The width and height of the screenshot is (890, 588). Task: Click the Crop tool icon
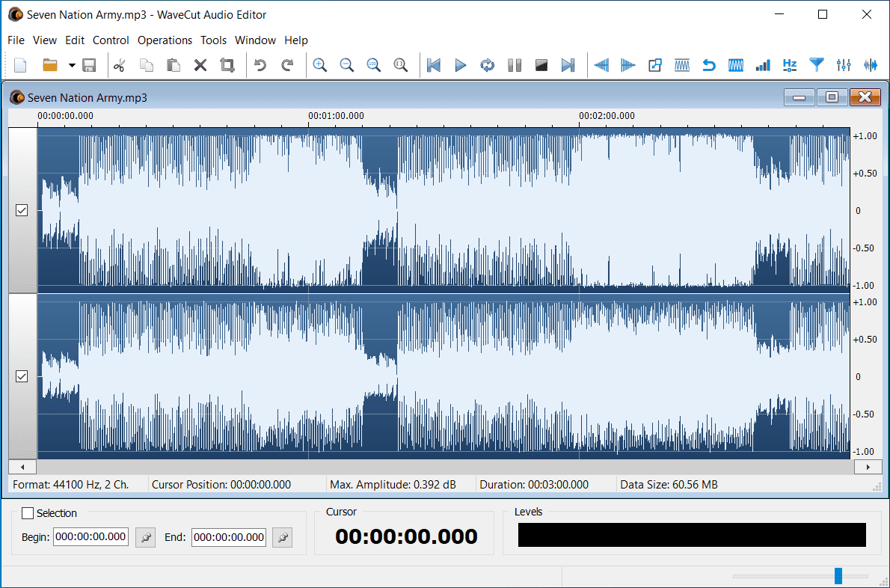tap(227, 65)
